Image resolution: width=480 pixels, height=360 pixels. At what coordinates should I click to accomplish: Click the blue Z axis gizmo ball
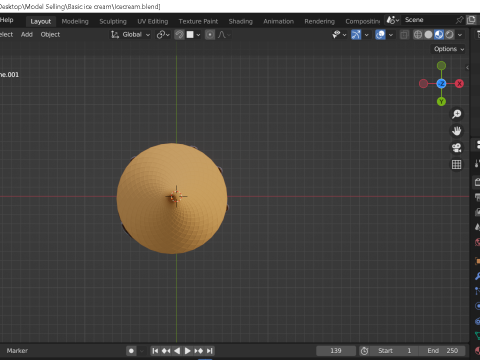(x=441, y=84)
